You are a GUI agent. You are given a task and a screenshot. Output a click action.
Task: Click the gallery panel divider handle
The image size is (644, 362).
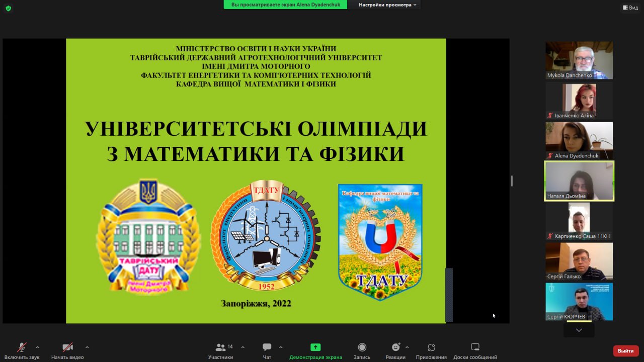point(512,181)
